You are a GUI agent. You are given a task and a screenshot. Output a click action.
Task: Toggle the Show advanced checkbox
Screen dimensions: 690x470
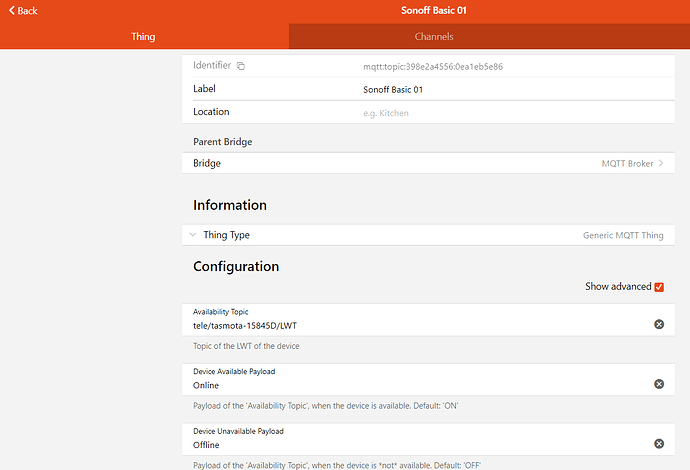pyautogui.click(x=659, y=287)
